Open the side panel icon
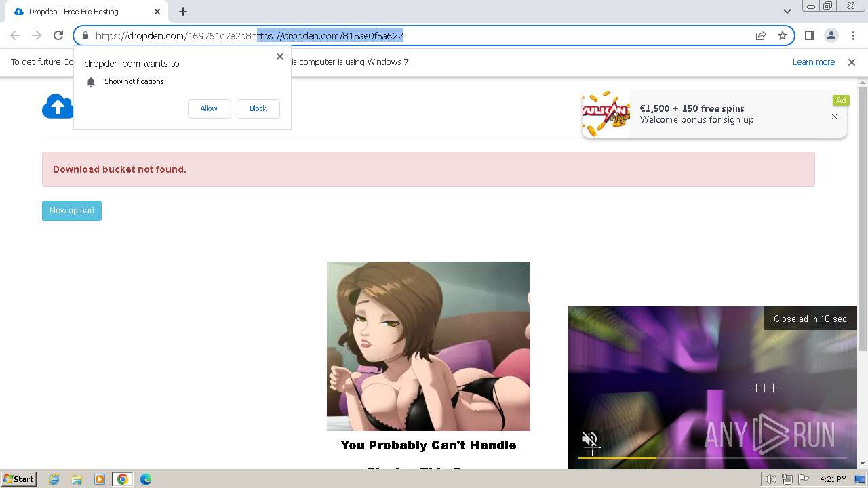The width and height of the screenshot is (868, 488). click(x=809, y=35)
